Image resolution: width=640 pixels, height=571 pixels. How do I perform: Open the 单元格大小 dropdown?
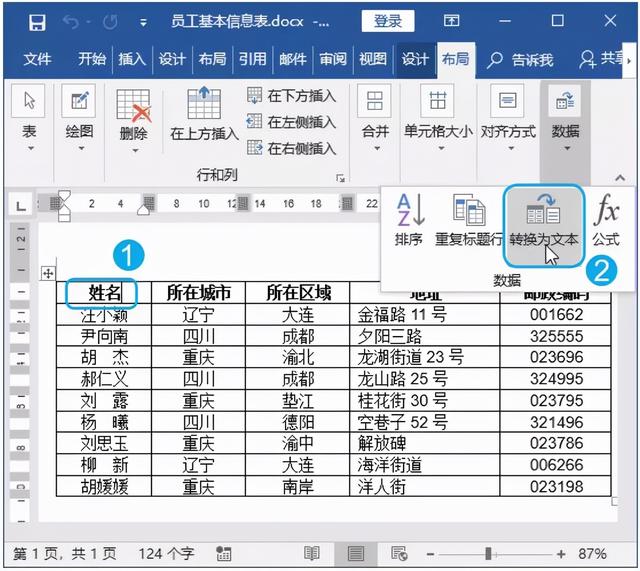(x=438, y=118)
